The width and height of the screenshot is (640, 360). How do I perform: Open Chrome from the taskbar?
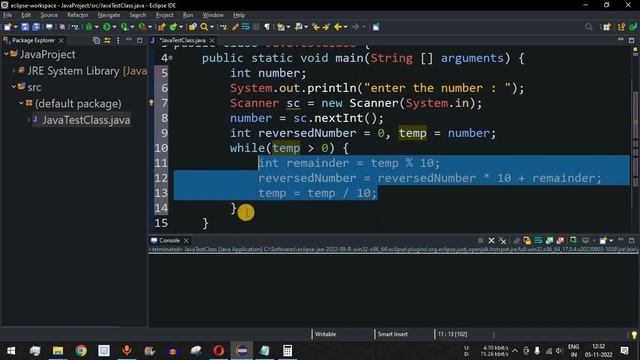(x=81, y=351)
